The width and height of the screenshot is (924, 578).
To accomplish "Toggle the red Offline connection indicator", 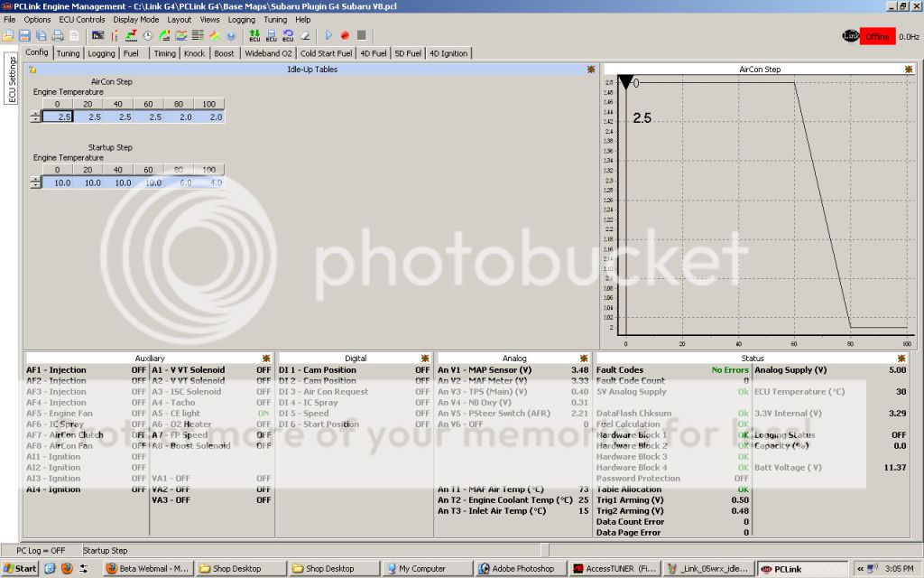I will point(875,36).
